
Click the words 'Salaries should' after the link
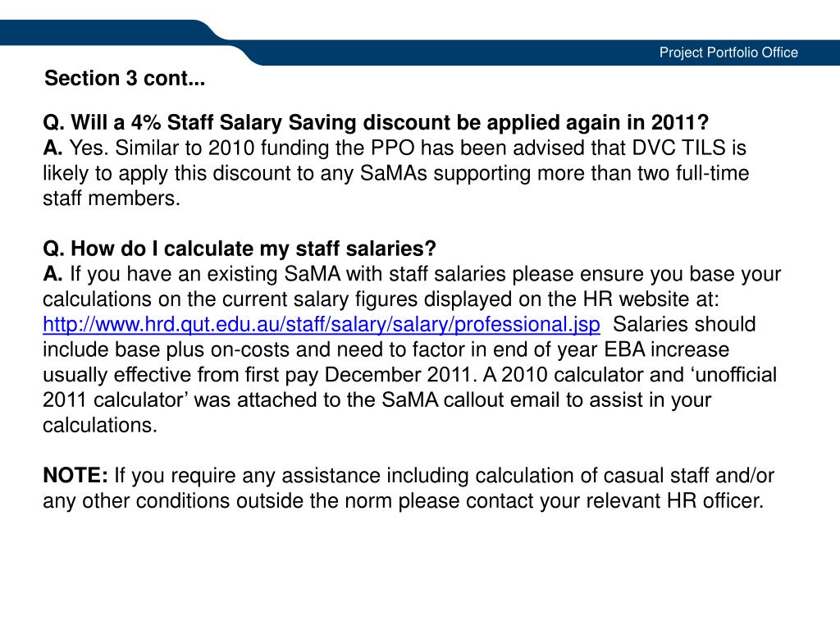pos(684,325)
